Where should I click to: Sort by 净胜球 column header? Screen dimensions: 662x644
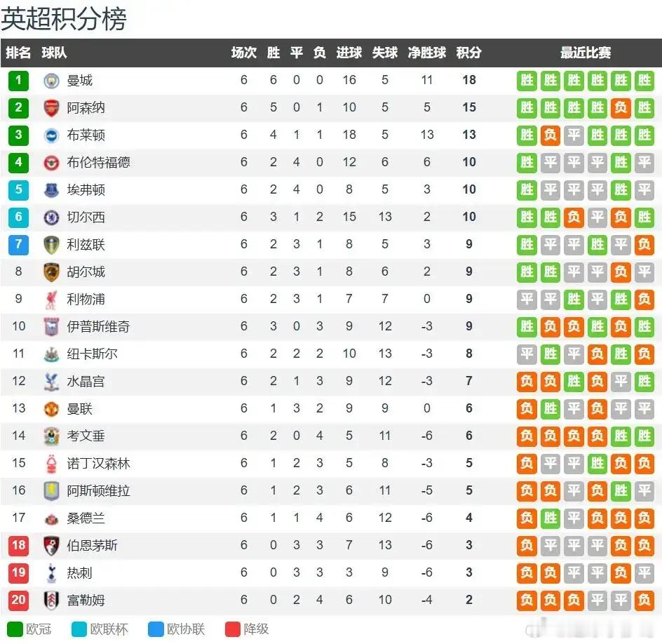pos(427,53)
